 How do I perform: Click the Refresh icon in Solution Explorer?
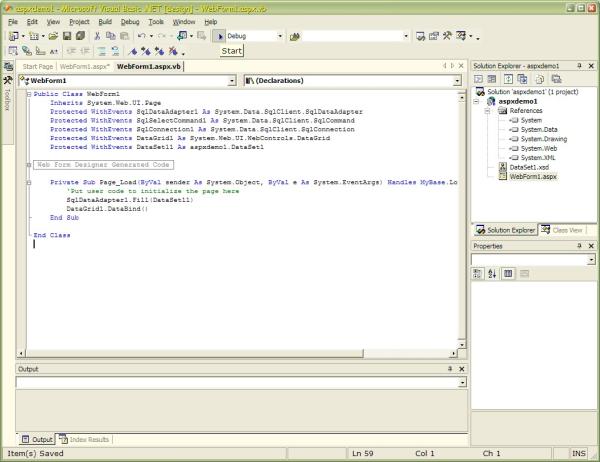coord(508,79)
